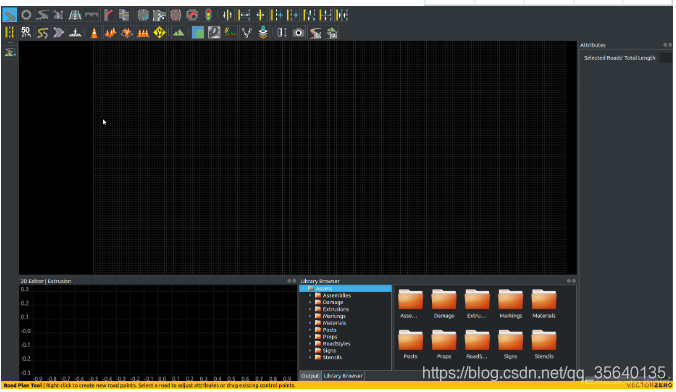The width and height of the screenshot is (676, 392).
Task: Select the grayscale elevation map tool
Action: [214, 32]
